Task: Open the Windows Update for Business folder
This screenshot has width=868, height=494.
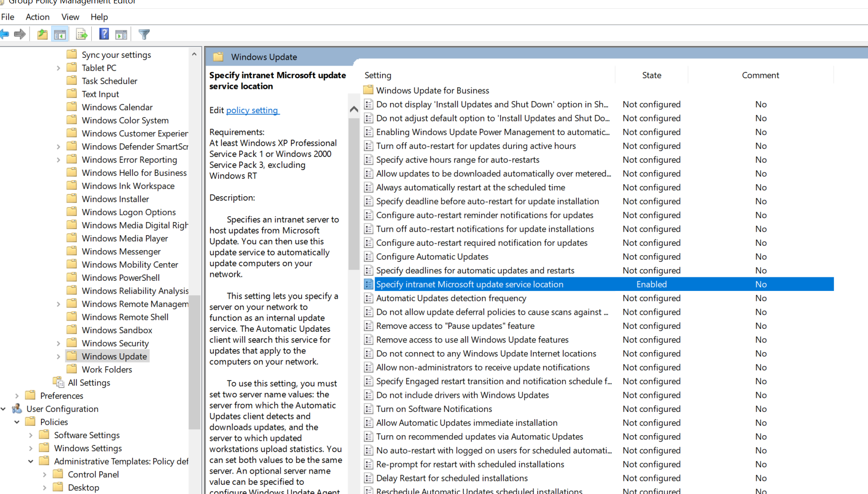Action: click(x=432, y=90)
